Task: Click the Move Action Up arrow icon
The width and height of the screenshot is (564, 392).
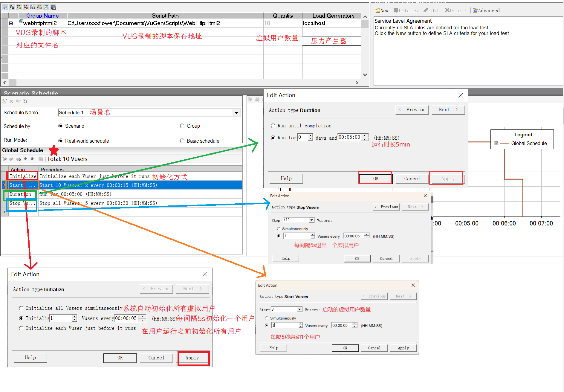Action: pyautogui.click(x=25, y=159)
